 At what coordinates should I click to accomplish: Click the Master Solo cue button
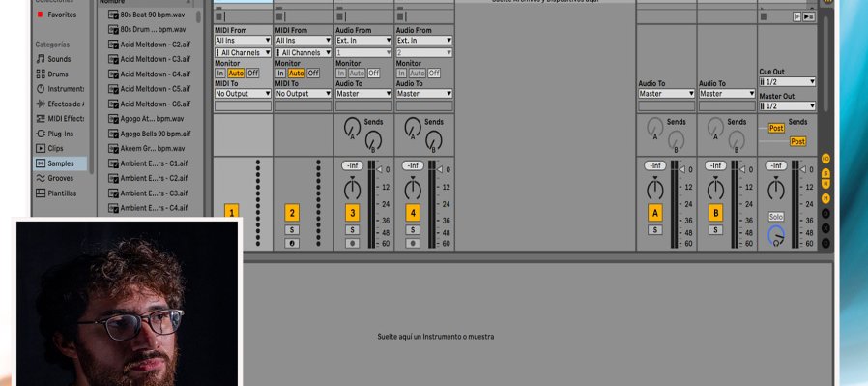(776, 217)
